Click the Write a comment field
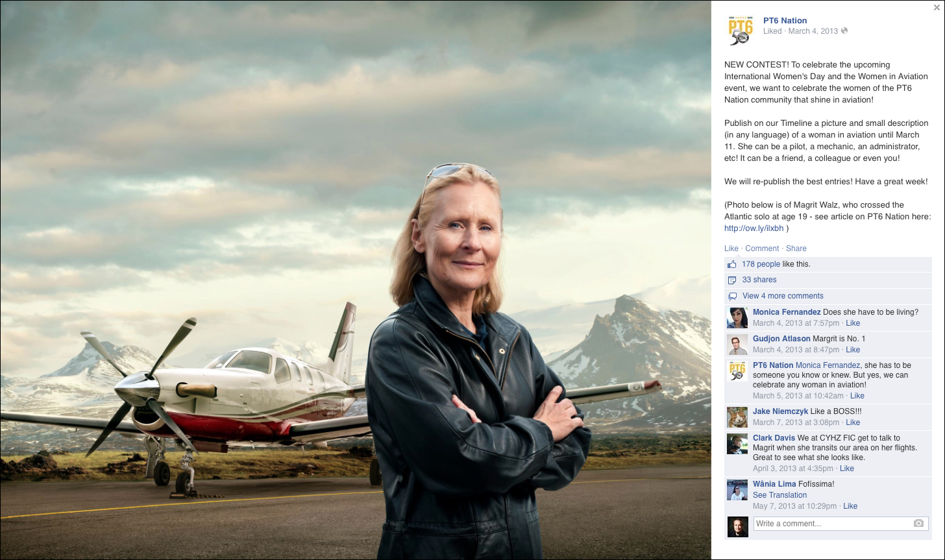The width and height of the screenshot is (945, 560). 841,524
